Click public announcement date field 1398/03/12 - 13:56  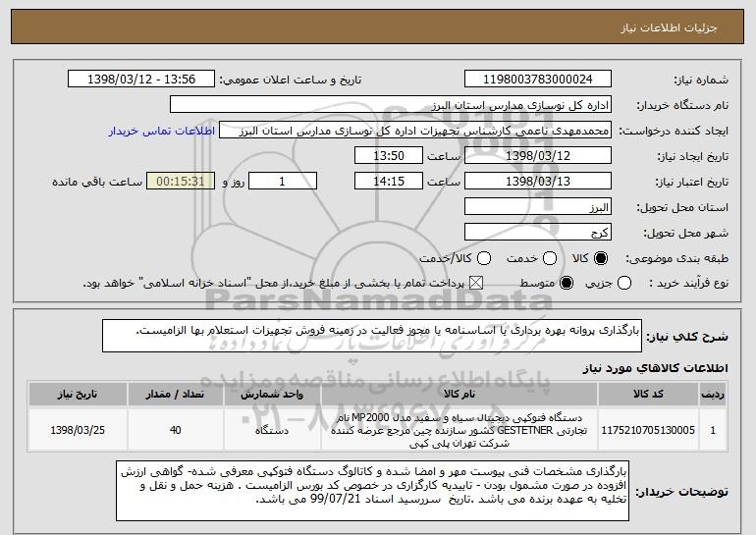pyautogui.click(x=141, y=80)
